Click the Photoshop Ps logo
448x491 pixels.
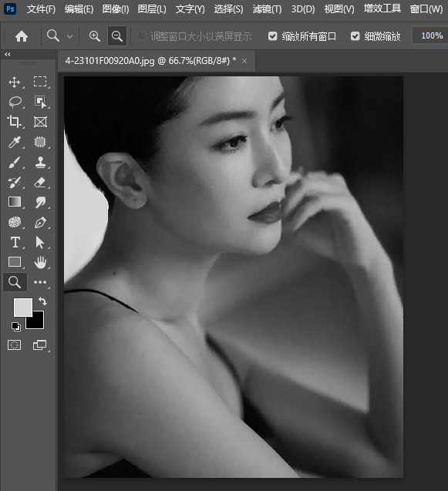pos(10,8)
